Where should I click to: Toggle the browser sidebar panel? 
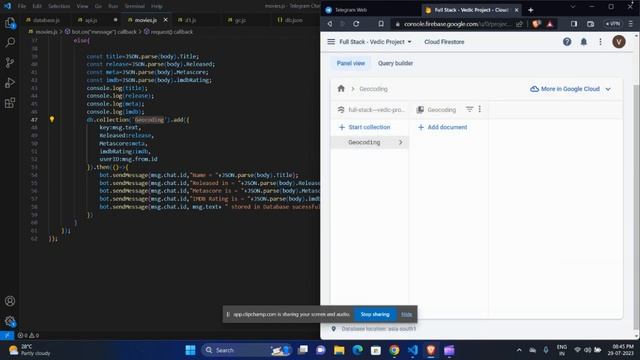(x=574, y=24)
